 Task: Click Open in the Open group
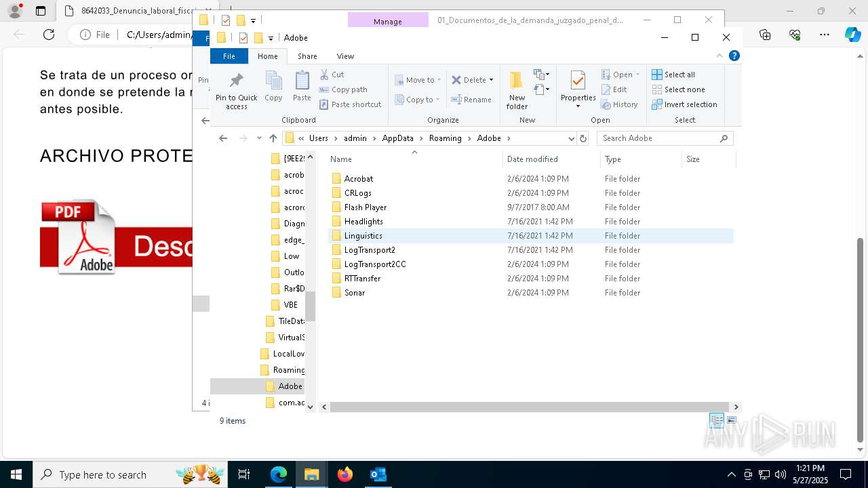tap(620, 75)
